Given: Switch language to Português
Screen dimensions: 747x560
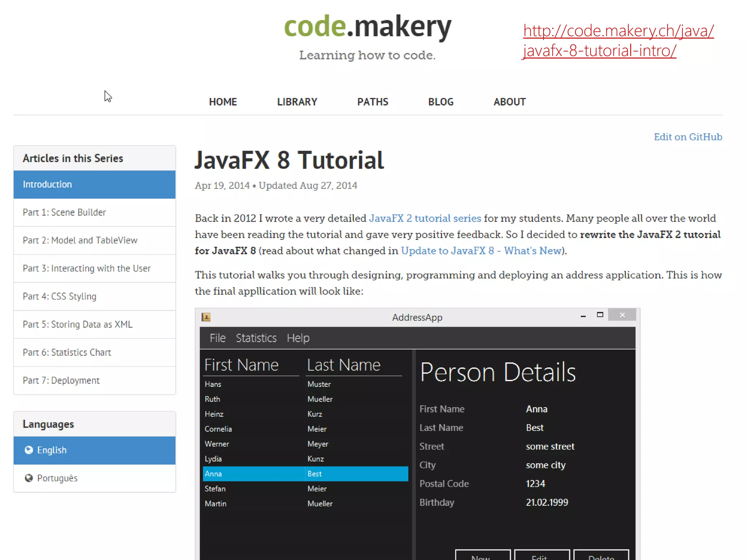Looking at the screenshot, I should (x=57, y=478).
